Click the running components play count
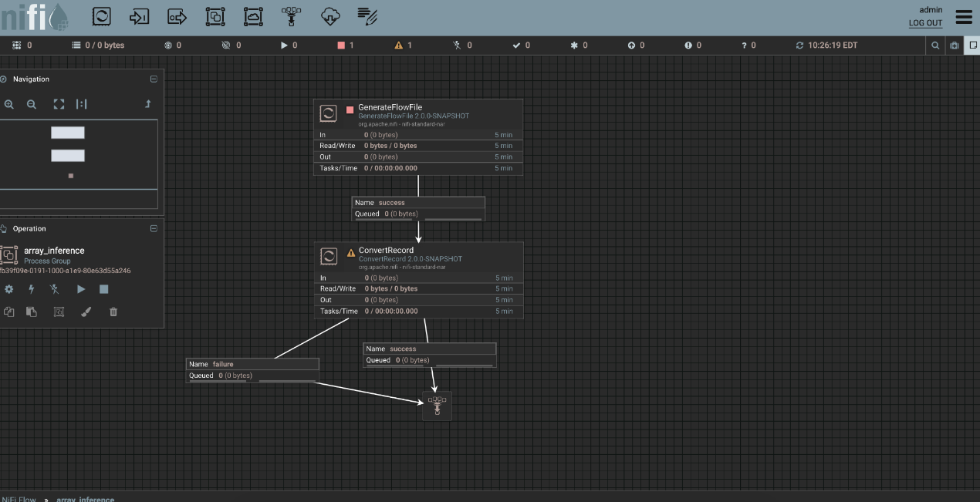The width and height of the screenshot is (980, 502). [289, 45]
